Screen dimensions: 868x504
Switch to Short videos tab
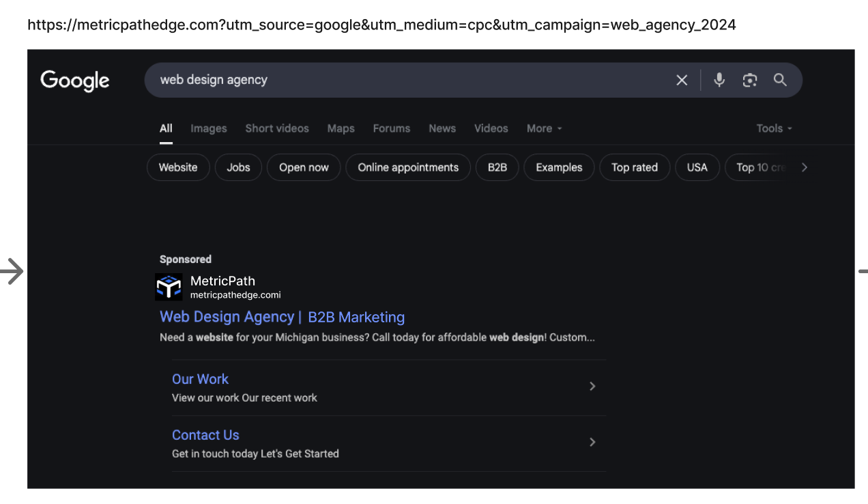277,128
